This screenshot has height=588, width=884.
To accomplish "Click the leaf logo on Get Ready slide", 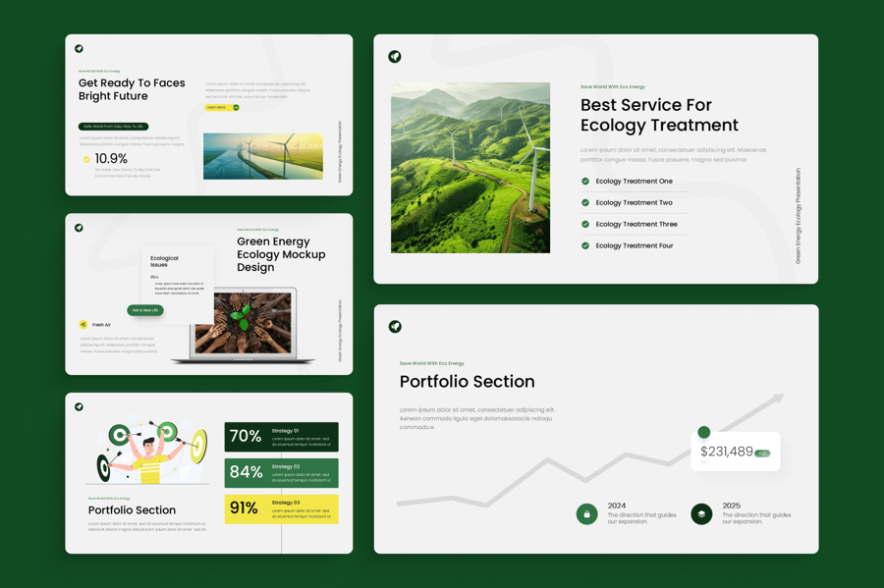I will point(80,48).
